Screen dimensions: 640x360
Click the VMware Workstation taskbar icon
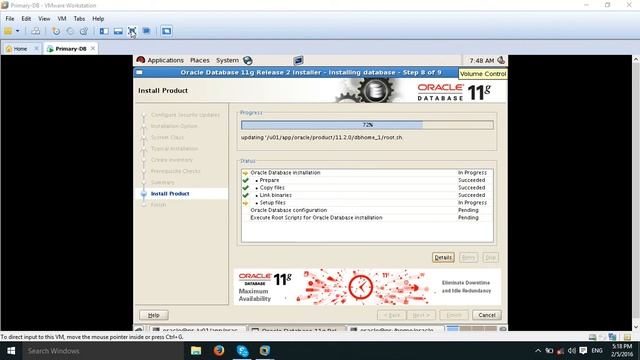[265, 351]
